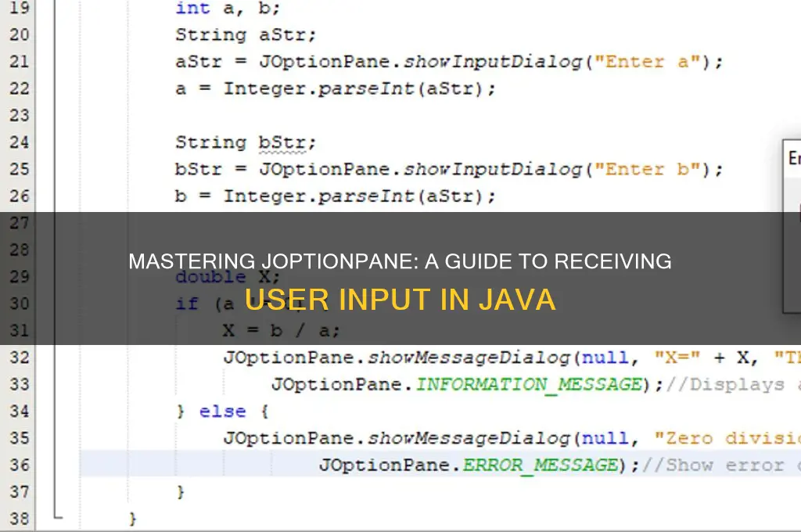Click the "Enter a" string literal
The image size is (801, 532).
click(x=647, y=62)
